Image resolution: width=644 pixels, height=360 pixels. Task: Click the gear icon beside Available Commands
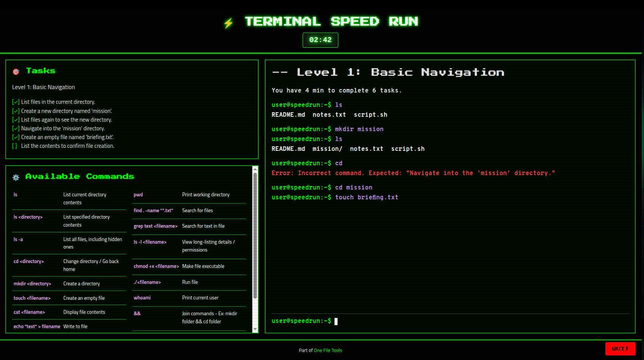(x=16, y=177)
